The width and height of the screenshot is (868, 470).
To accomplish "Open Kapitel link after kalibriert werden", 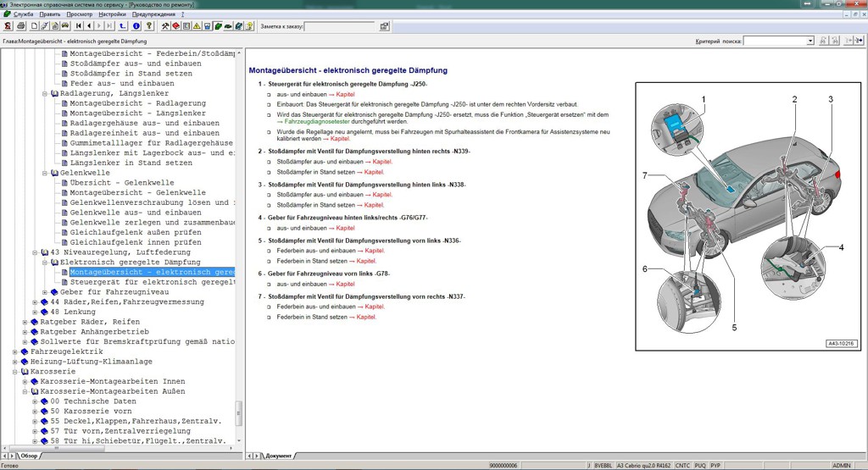I will (x=337, y=139).
